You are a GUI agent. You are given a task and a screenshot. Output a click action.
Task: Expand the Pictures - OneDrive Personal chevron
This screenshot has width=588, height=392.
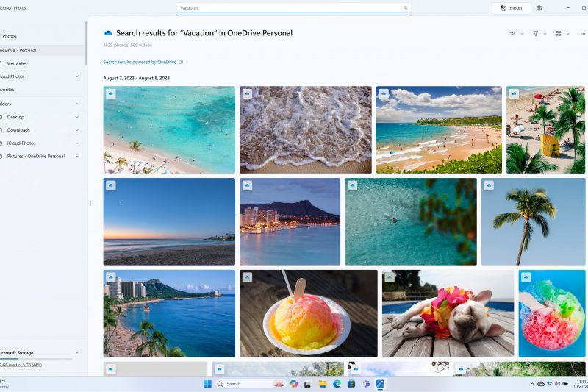pyautogui.click(x=77, y=157)
